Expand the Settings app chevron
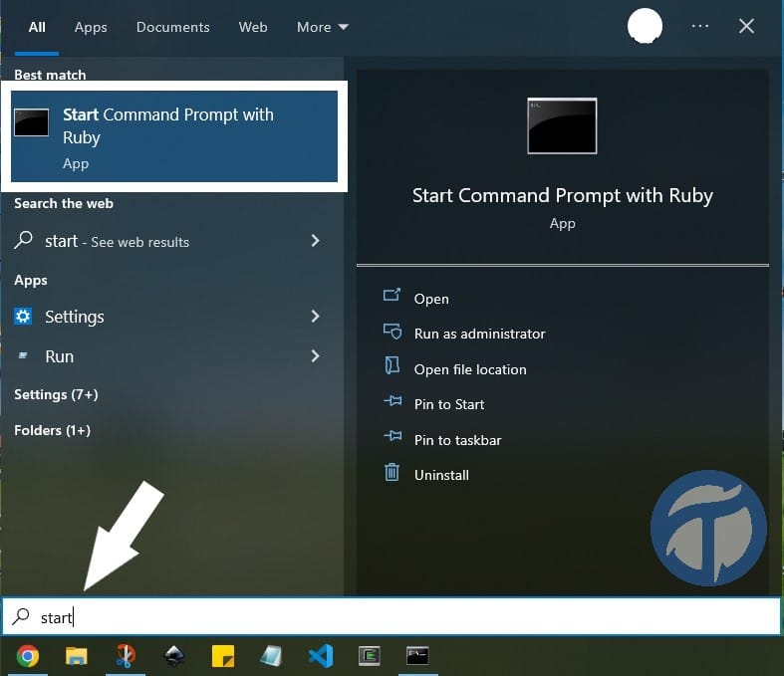Viewport: 784px width, 676px height. [315, 317]
